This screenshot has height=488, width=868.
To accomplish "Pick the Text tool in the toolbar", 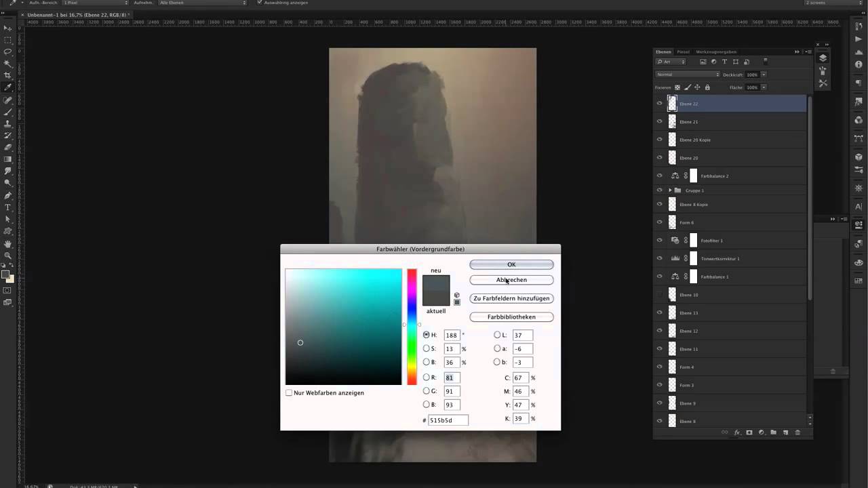I will (8, 207).
